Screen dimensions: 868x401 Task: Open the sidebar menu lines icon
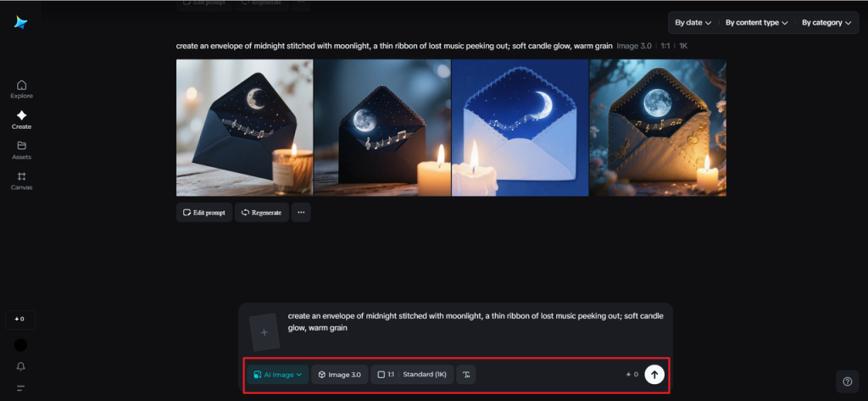20,387
